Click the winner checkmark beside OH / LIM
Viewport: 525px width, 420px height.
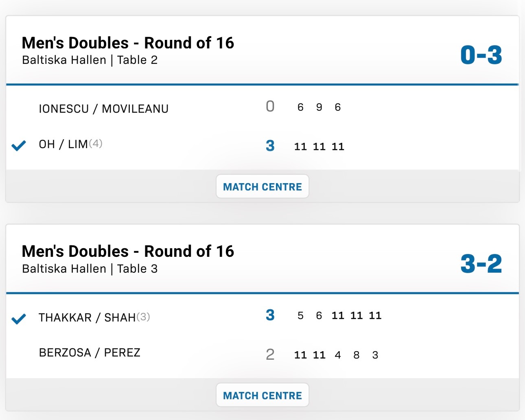click(x=19, y=145)
